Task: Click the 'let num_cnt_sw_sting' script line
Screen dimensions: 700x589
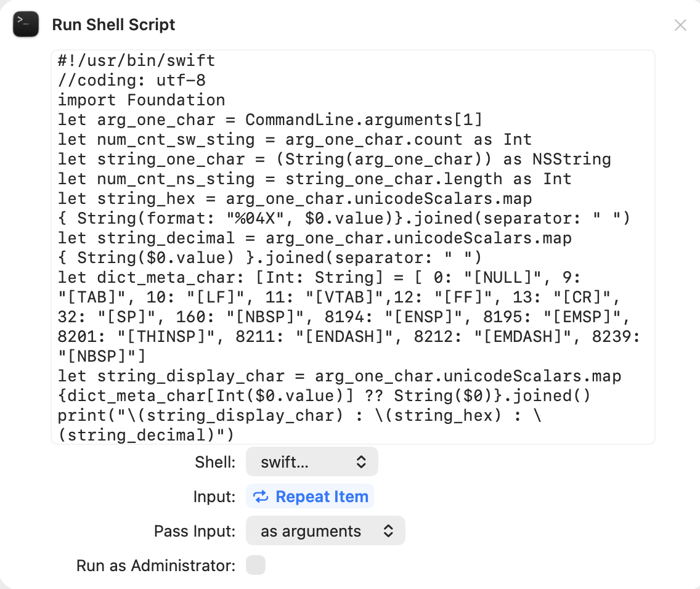Action: tap(295, 139)
